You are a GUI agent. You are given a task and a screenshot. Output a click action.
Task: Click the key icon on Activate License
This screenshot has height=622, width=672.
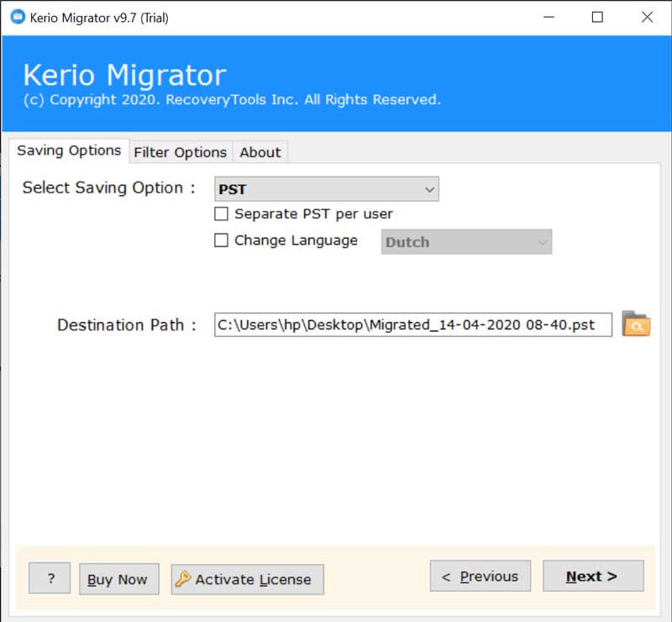[183, 578]
